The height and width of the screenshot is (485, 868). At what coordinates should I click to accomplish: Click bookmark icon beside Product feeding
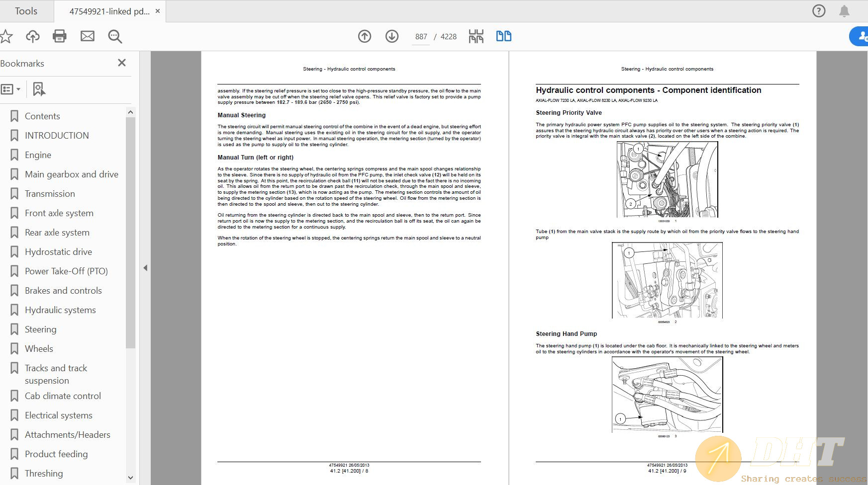coord(14,454)
